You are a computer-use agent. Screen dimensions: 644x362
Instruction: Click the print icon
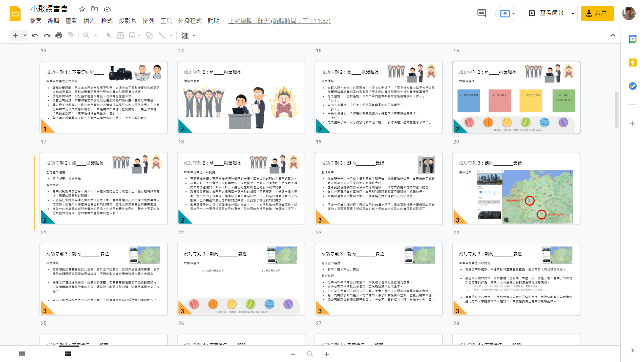pos(59,36)
